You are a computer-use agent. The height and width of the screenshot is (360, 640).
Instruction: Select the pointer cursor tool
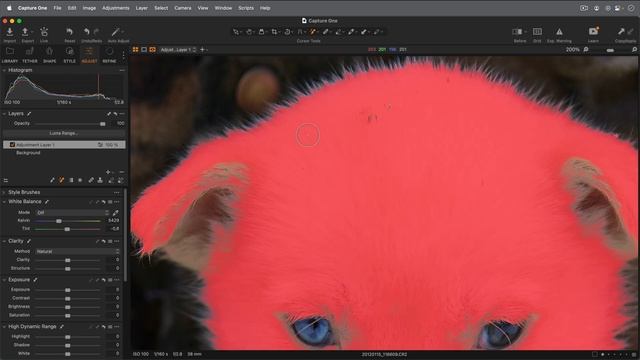click(x=236, y=32)
